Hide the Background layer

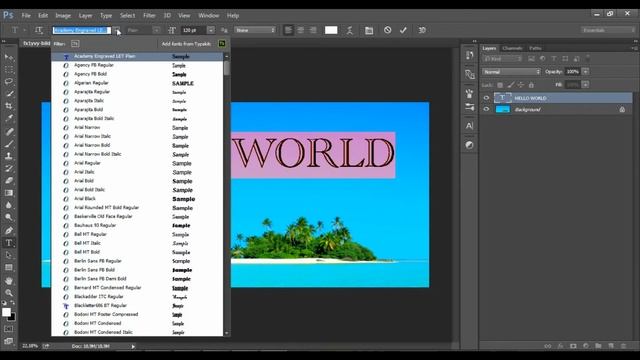click(486, 109)
